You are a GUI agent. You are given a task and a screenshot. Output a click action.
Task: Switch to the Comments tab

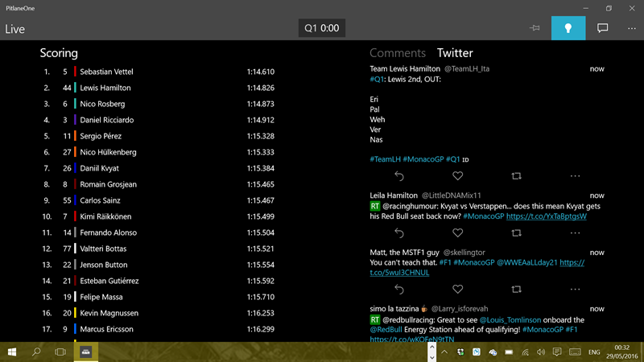397,53
